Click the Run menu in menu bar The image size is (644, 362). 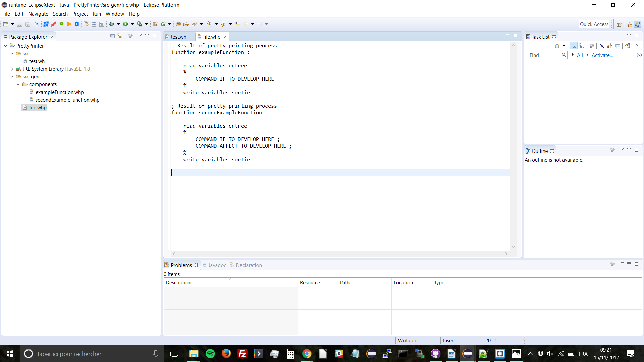(97, 14)
